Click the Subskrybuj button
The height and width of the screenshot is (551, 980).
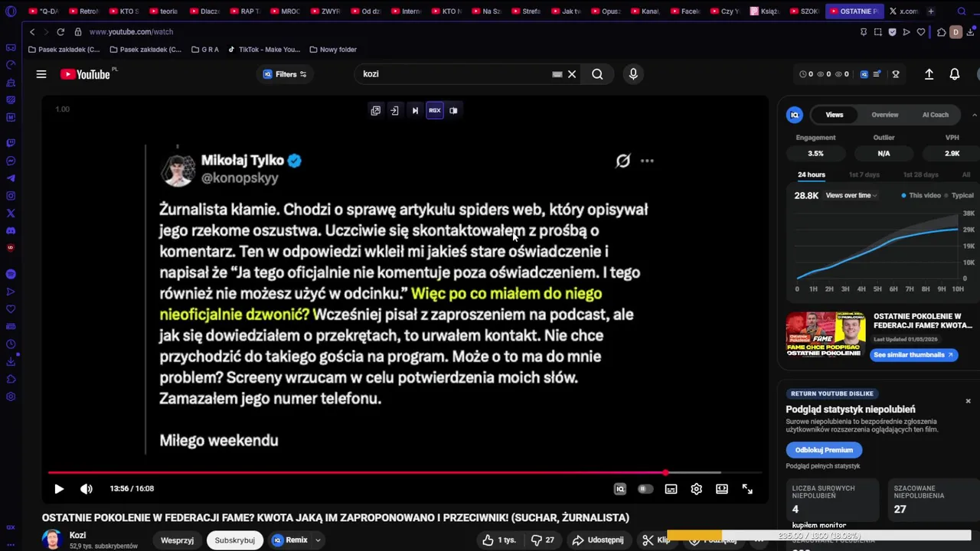pos(234,540)
